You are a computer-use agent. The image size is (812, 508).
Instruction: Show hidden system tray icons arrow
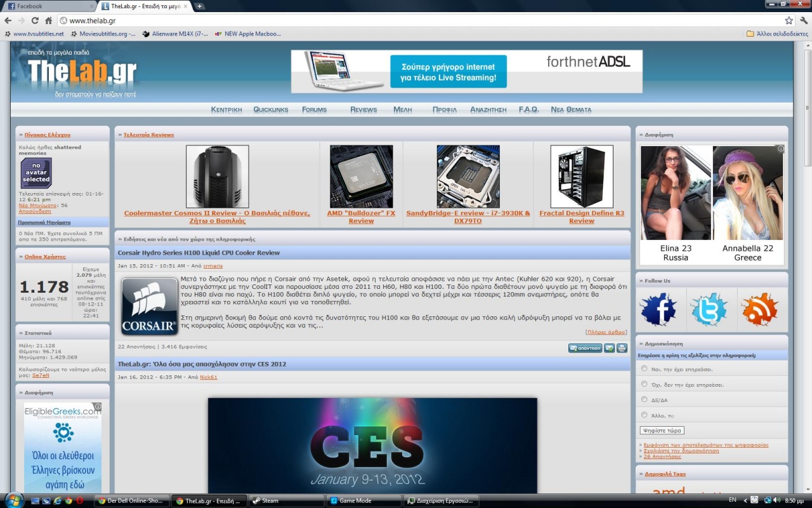pyautogui.click(x=744, y=500)
